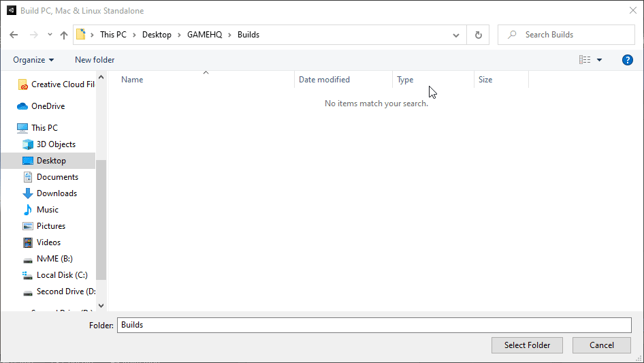Image resolution: width=644 pixels, height=363 pixels.
Task: Click the Search Builds field
Action: (x=566, y=35)
